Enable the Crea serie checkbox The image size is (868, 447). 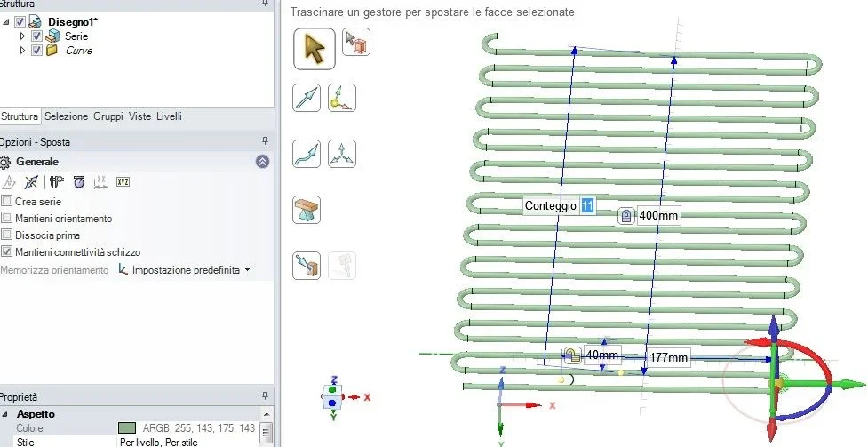(x=7, y=202)
